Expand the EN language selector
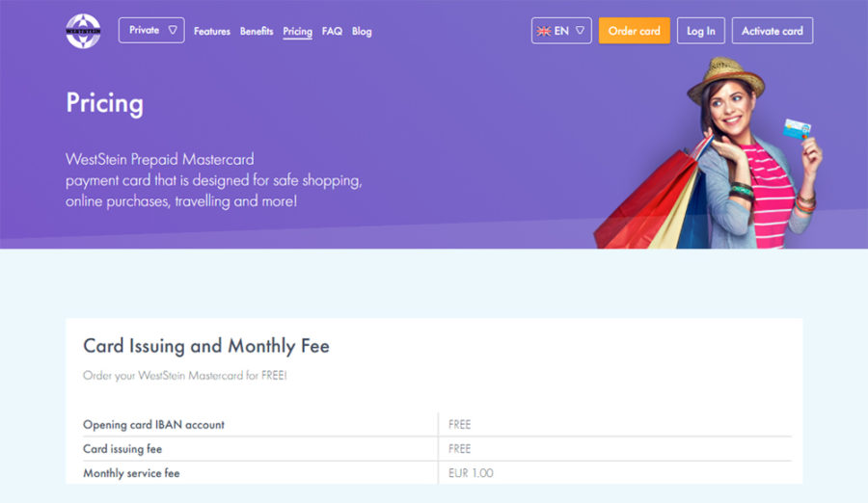The image size is (868, 503). pos(561,31)
